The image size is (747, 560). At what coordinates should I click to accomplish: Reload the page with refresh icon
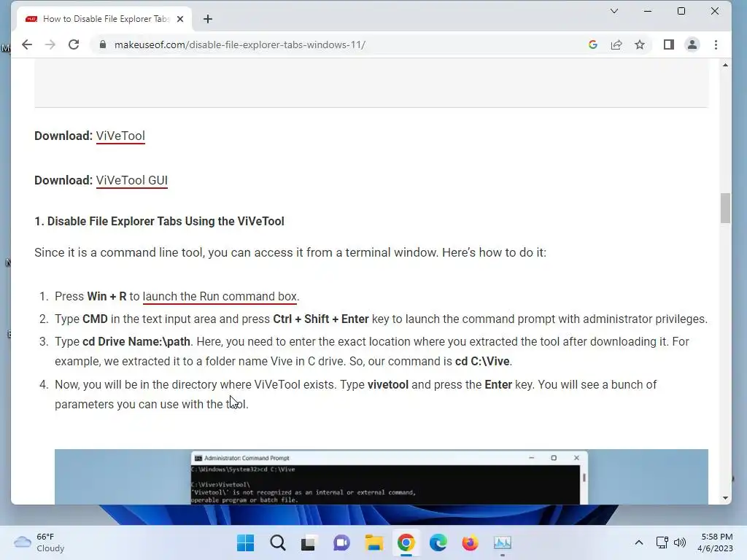74,44
